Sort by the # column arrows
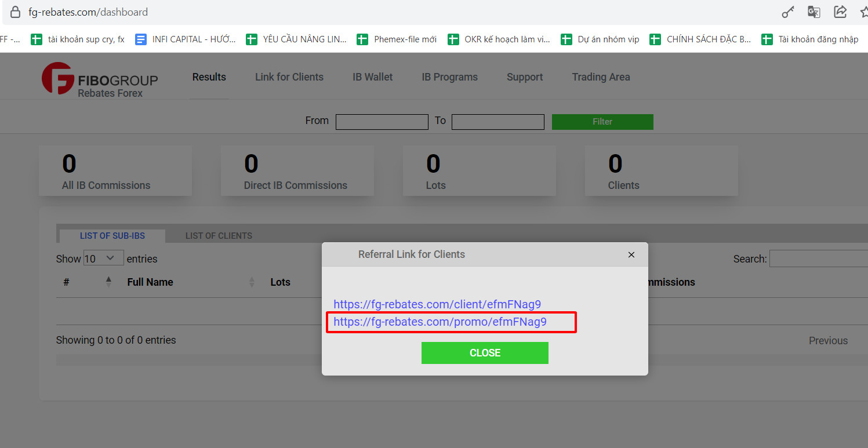Image resolution: width=868 pixels, height=448 pixels. tap(108, 282)
